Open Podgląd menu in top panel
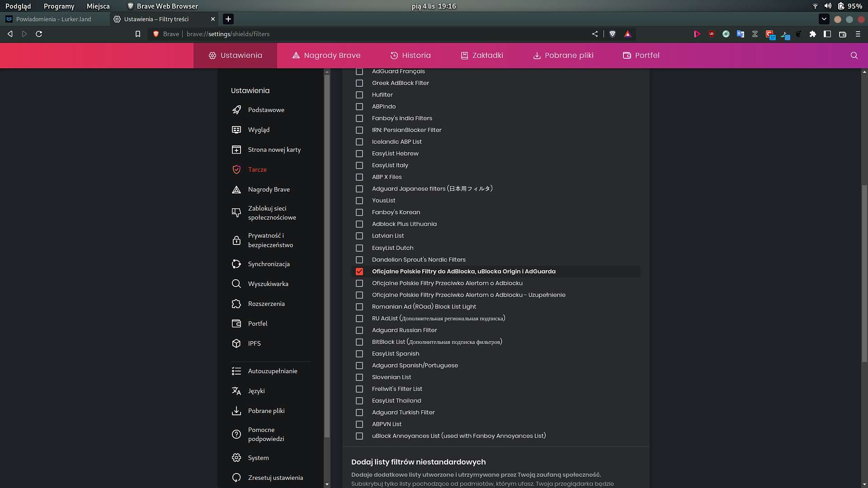 [18, 6]
